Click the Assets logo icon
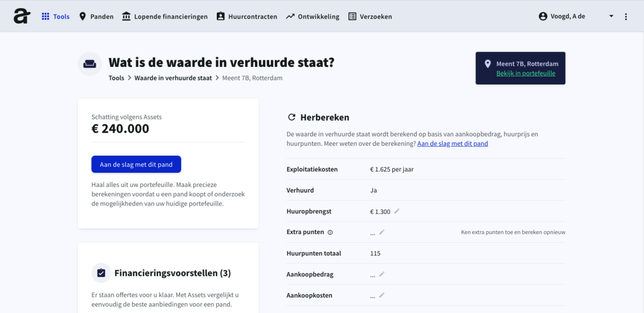The height and width of the screenshot is (313, 644). [21, 15]
